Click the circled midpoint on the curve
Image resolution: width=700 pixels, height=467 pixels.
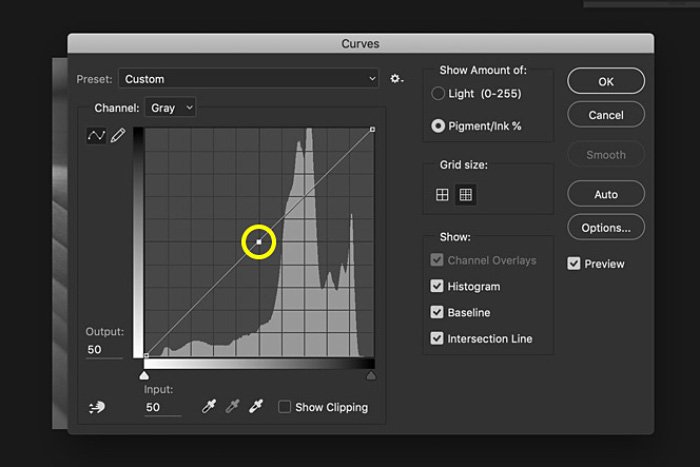(x=259, y=242)
